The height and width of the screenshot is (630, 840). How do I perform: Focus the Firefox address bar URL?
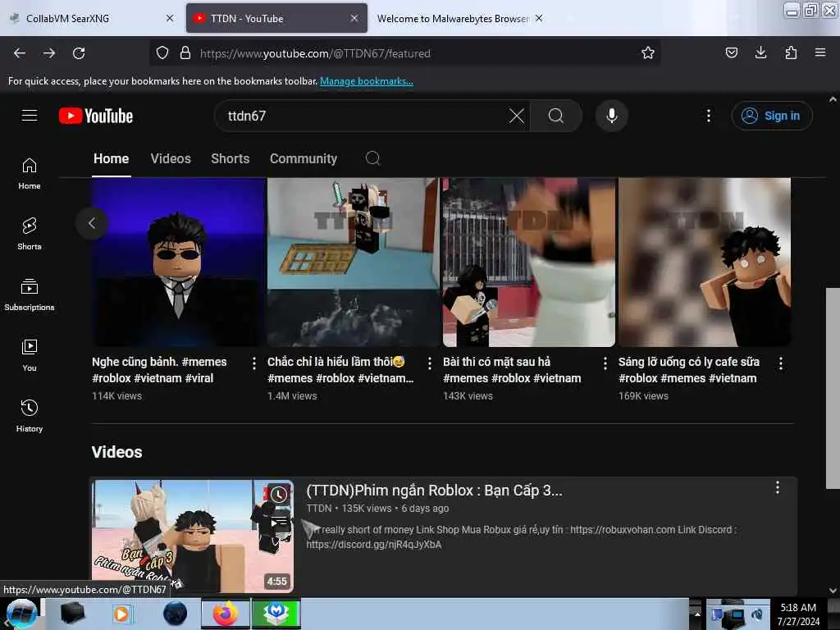tap(315, 53)
